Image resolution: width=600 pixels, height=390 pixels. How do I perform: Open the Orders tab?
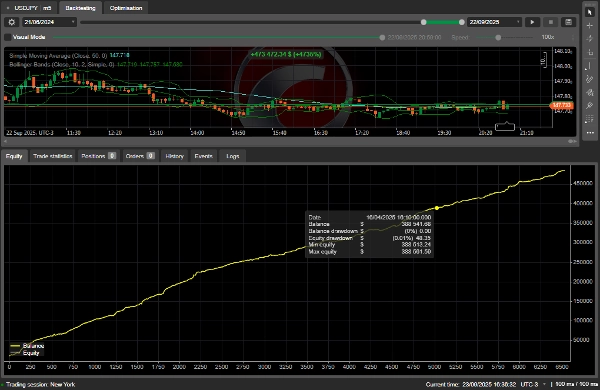tap(140, 156)
